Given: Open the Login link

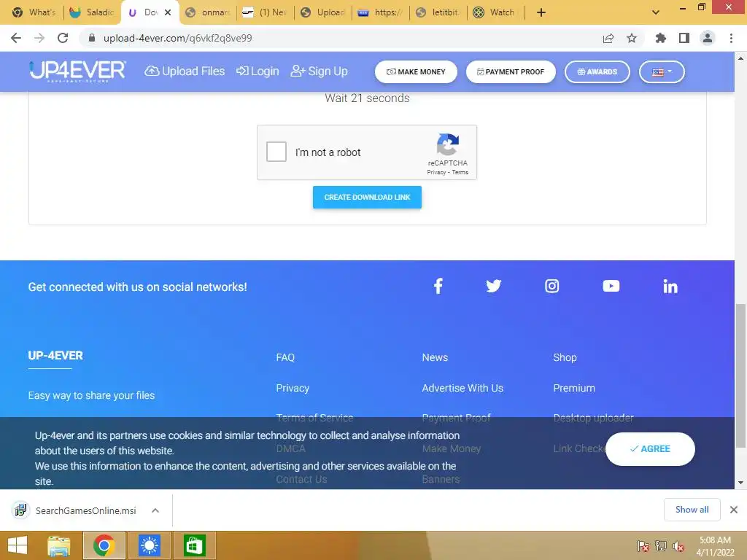Looking at the screenshot, I should (x=258, y=71).
